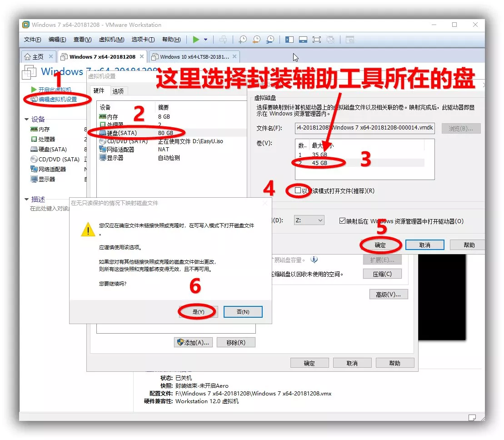Click 否(N) in the warning dialog
Image resolution: width=504 pixels, height=440 pixels.
[243, 312]
